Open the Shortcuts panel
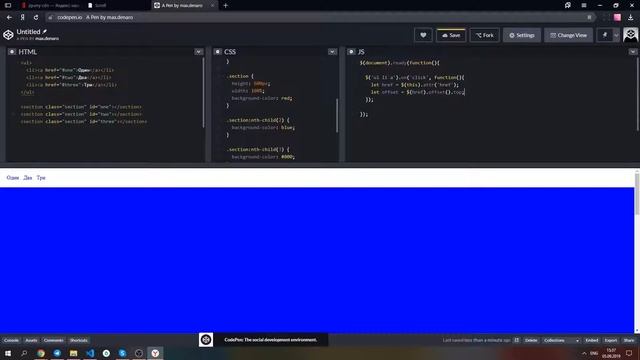Viewport: 640px width, 360px height. coord(79,340)
